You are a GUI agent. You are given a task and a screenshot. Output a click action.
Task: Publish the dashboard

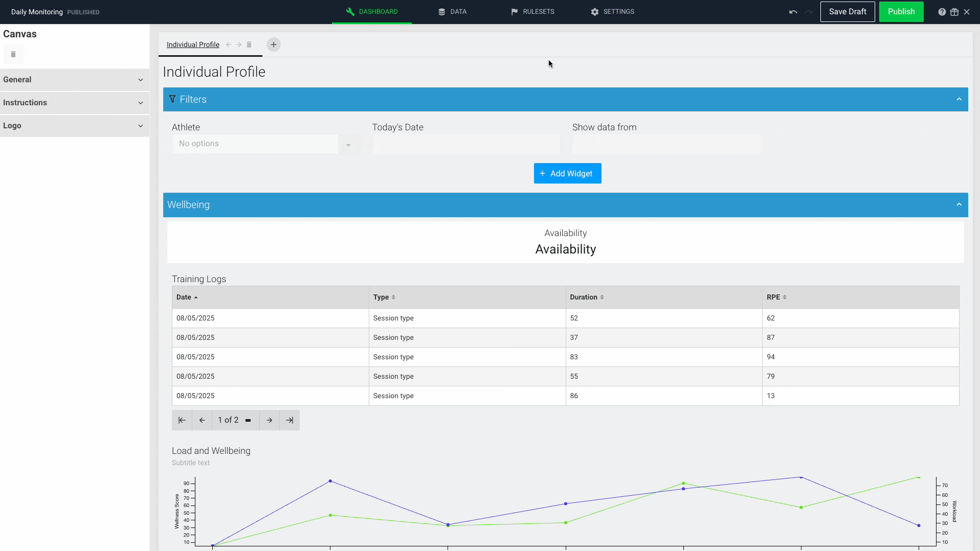(901, 11)
